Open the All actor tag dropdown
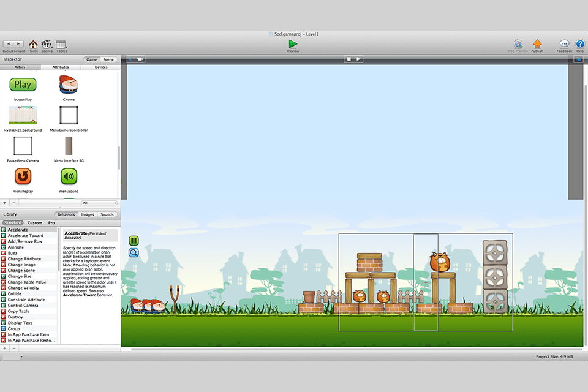This screenshot has height=392, width=588. point(99,202)
